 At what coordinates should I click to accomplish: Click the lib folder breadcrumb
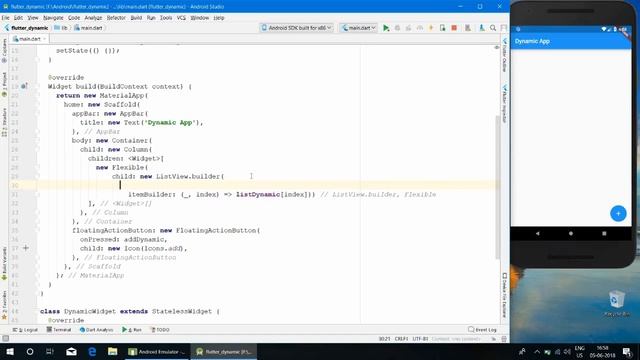pos(61,28)
